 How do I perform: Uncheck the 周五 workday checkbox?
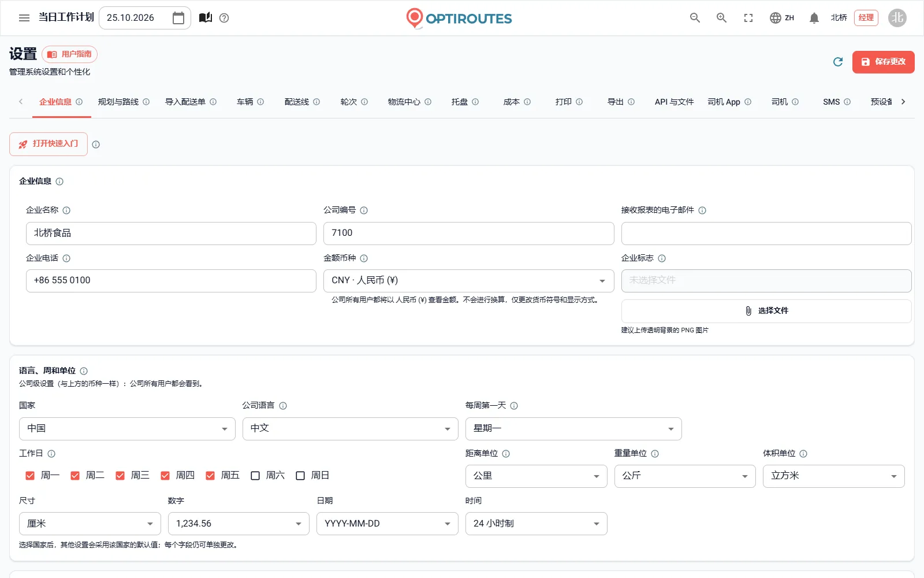point(210,476)
